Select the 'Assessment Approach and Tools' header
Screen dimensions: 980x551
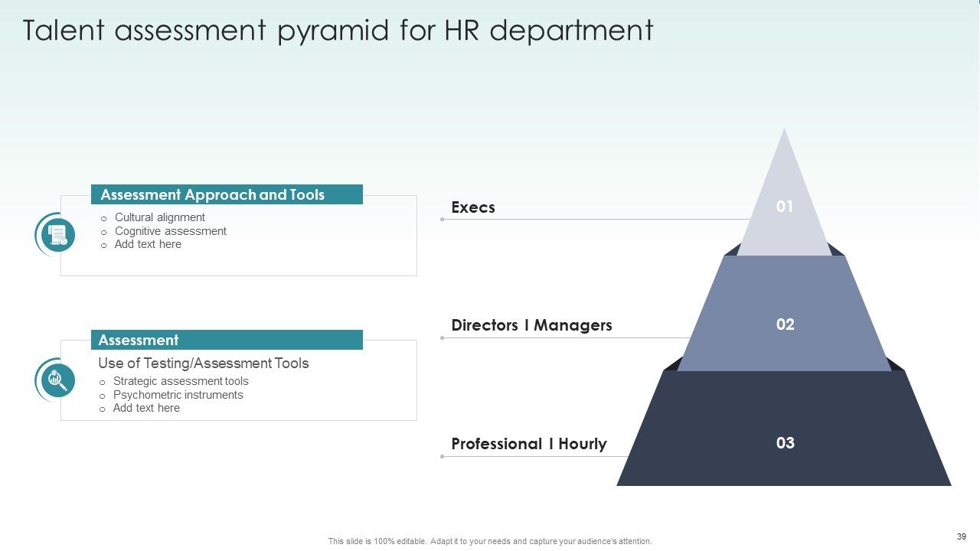click(227, 194)
